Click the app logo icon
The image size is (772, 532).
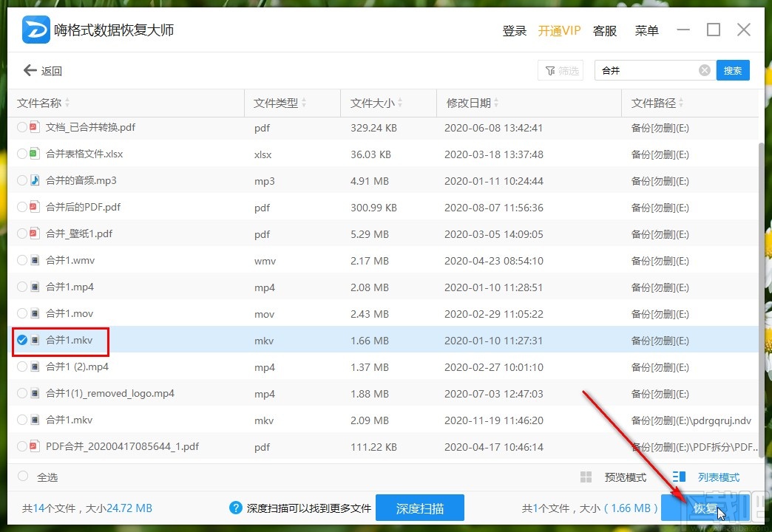pos(36,30)
